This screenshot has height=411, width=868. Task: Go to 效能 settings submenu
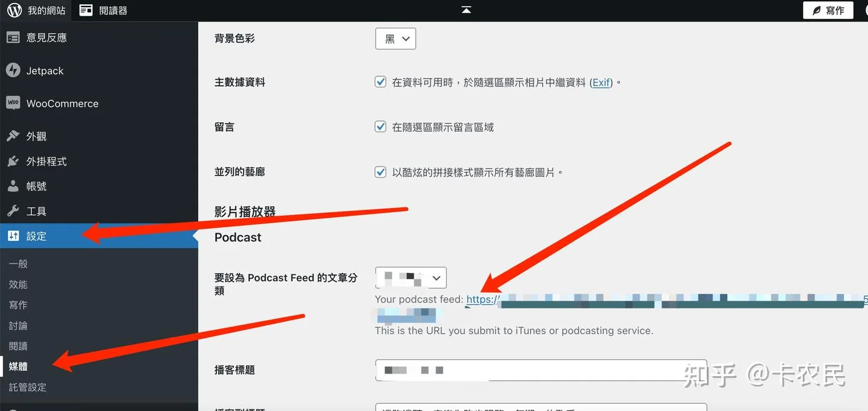(19, 284)
